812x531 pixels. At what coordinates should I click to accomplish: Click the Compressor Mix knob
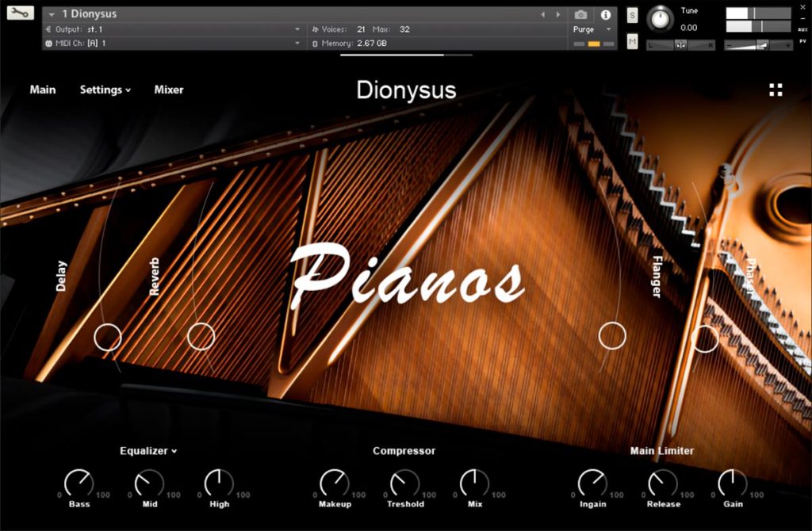474,483
